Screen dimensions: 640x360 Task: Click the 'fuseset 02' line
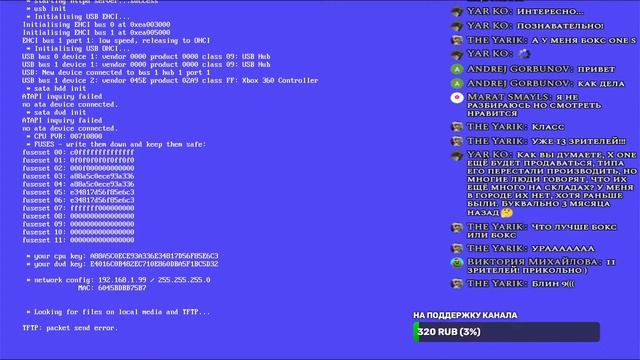click(x=78, y=168)
